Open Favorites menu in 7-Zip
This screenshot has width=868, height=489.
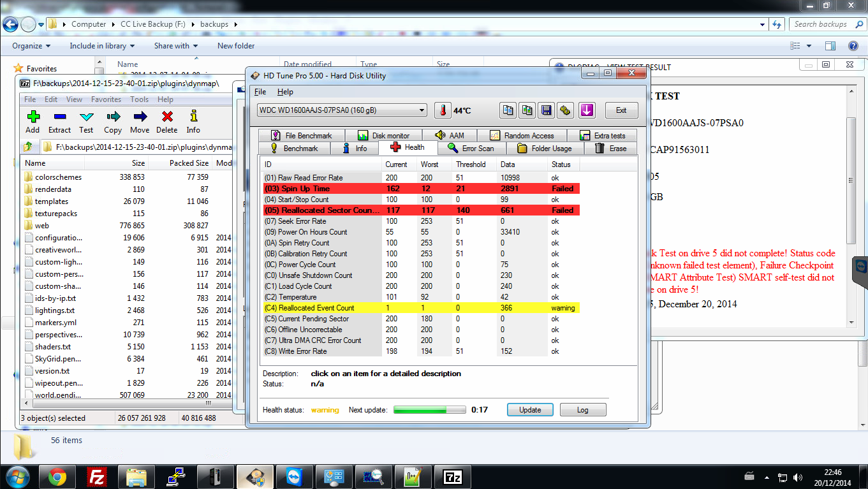(x=106, y=99)
